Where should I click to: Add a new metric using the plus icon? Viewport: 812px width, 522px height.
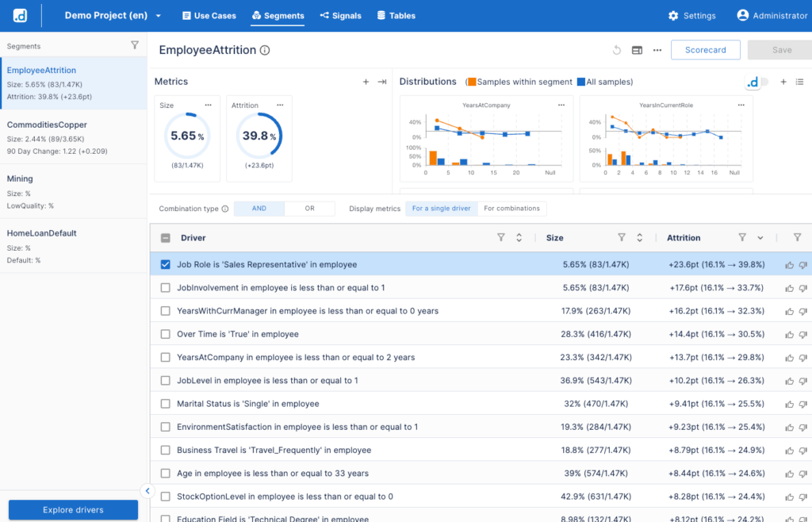pos(366,82)
